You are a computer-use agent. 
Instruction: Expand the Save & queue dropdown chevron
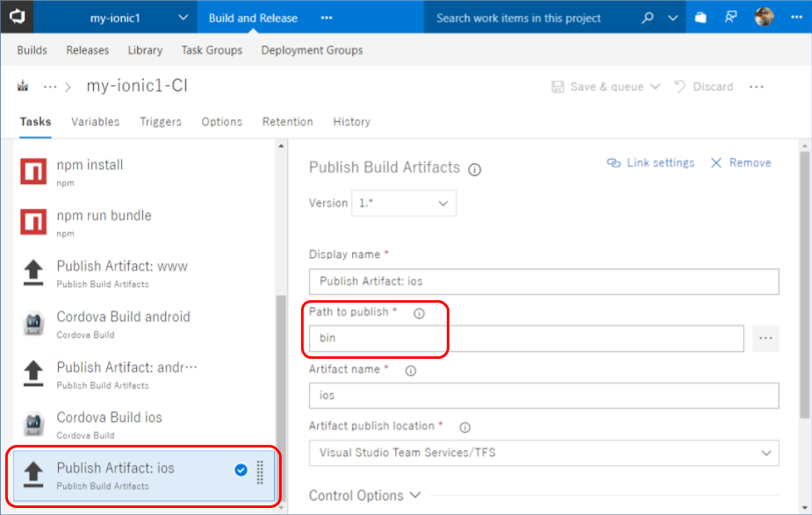[655, 87]
